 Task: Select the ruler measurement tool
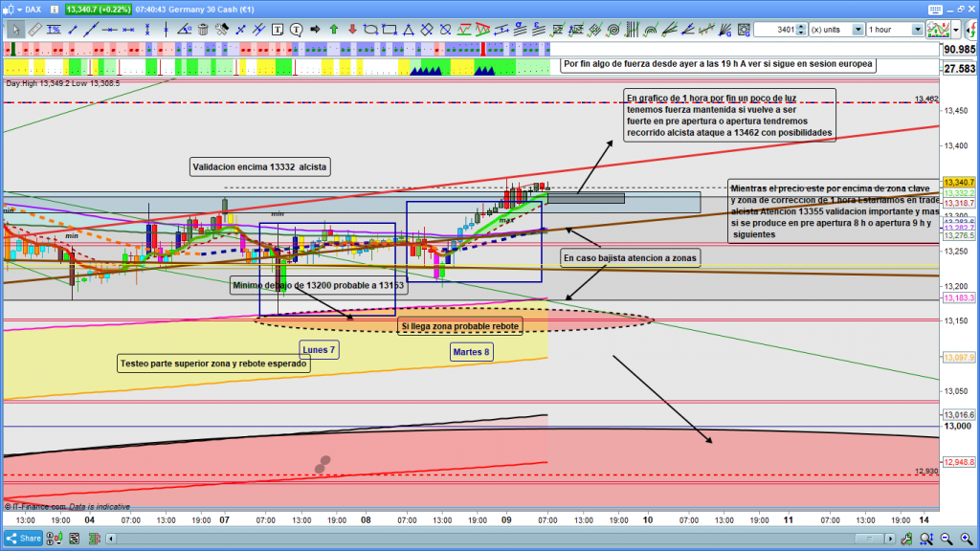click(x=35, y=30)
